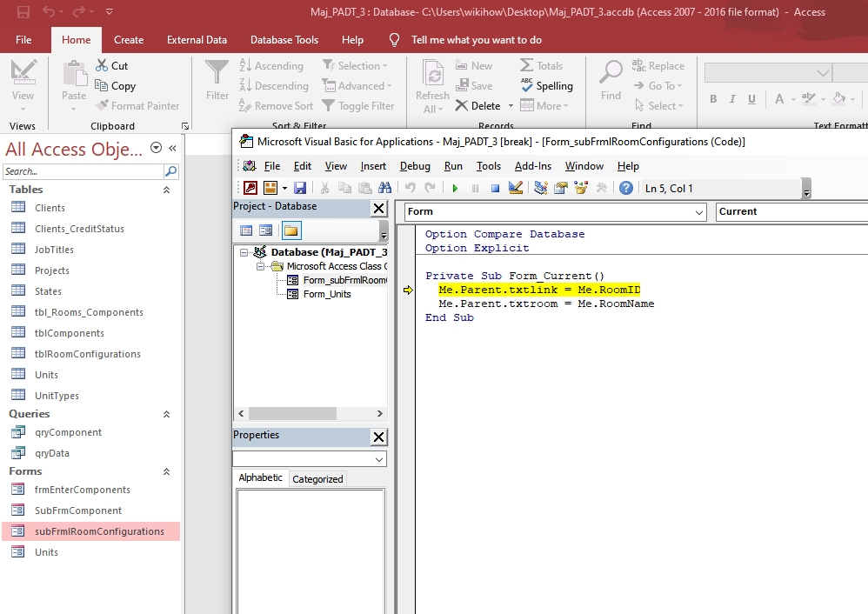Click the Toolbox icon in VBA toolbar
This screenshot has height=614, width=868.
pyautogui.click(x=601, y=188)
